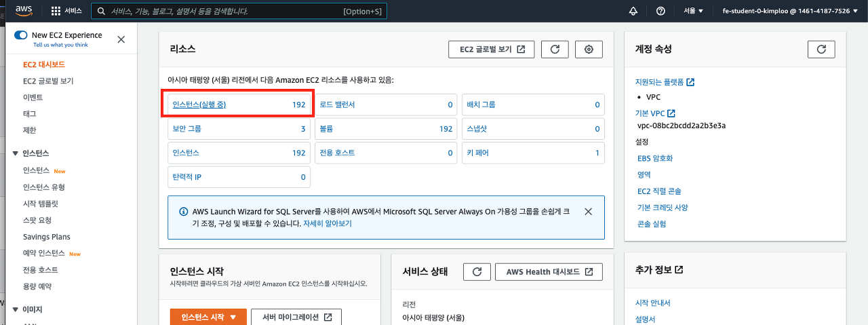Open 용량 예약 in the sidebar
Image resolution: width=868 pixels, height=325 pixels.
tap(37, 286)
